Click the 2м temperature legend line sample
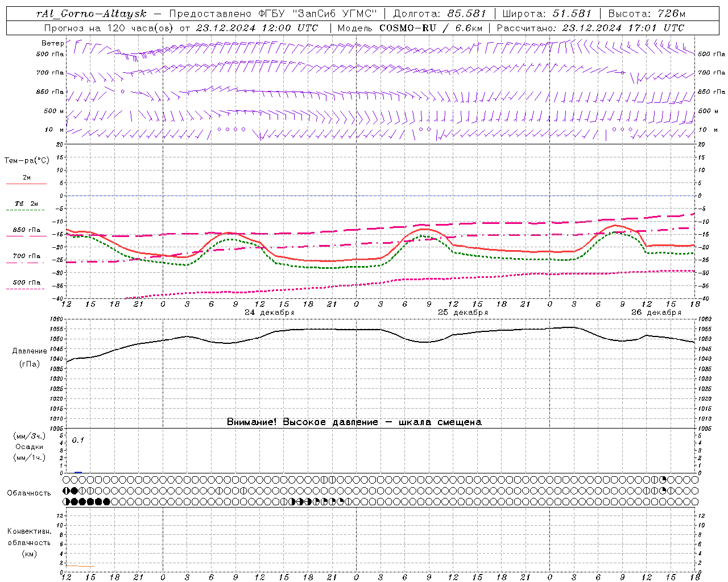This screenshot has height=582, width=728. (x=26, y=184)
